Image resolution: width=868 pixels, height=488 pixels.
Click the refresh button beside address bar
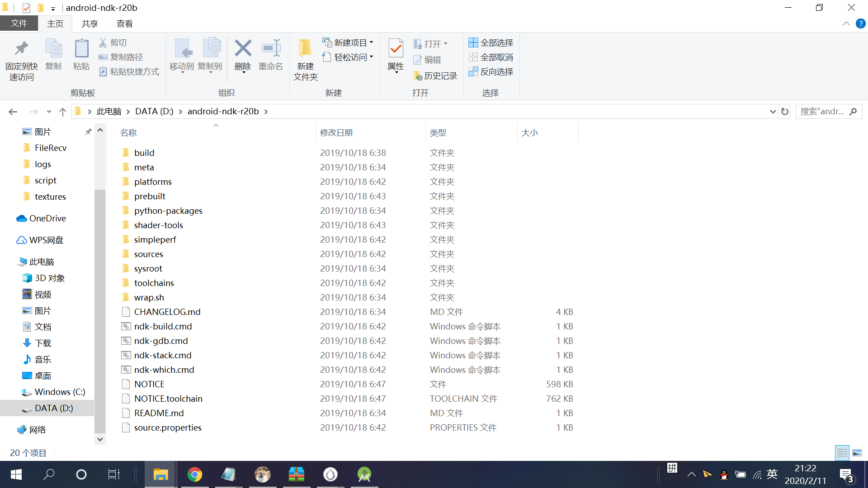click(x=785, y=112)
